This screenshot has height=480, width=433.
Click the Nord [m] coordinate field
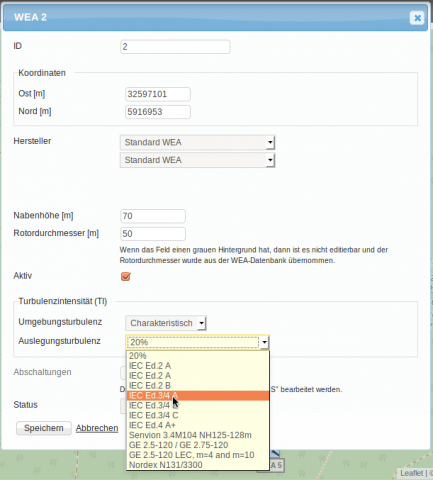[158, 112]
